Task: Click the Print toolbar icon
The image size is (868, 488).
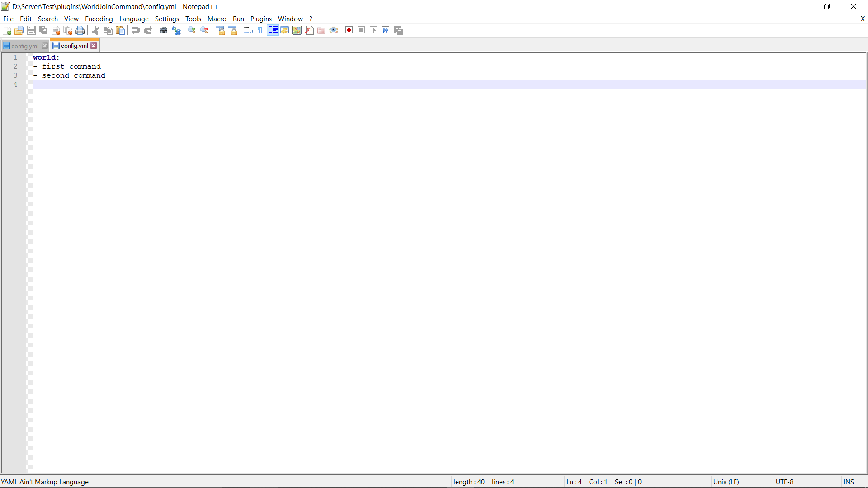Action: pos(80,30)
